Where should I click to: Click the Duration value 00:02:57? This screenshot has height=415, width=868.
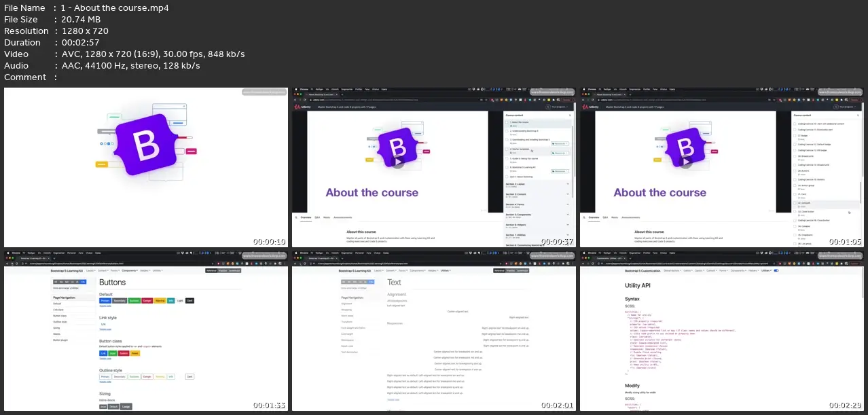(x=80, y=42)
